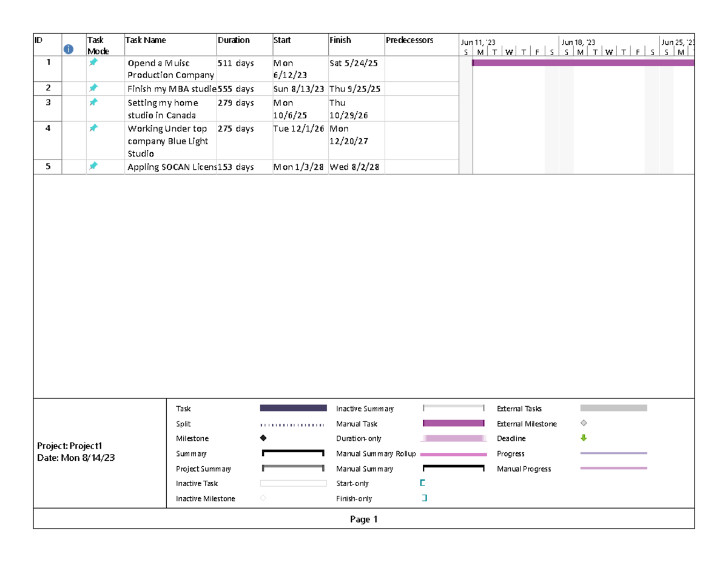728x562 pixels.
Task: Click the green Deadline arrow in the legend
Action: pos(584,438)
